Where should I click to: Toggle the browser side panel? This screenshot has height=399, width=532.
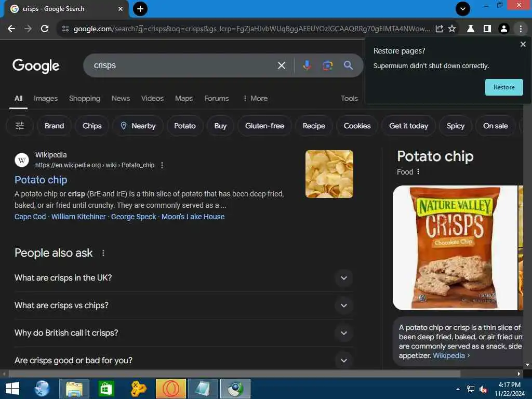tap(487, 29)
